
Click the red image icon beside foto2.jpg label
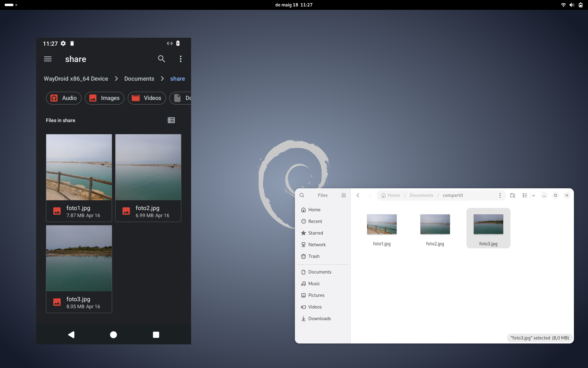126,211
